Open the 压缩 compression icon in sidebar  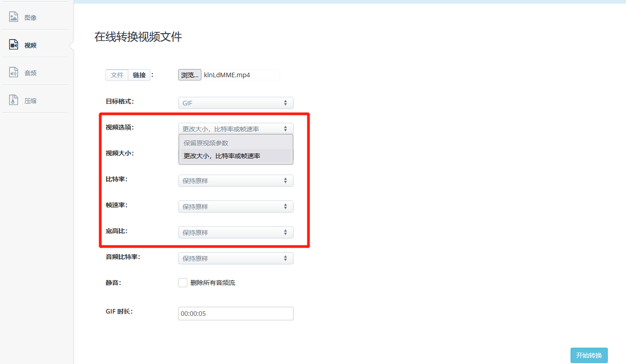(x=13, y=100)
